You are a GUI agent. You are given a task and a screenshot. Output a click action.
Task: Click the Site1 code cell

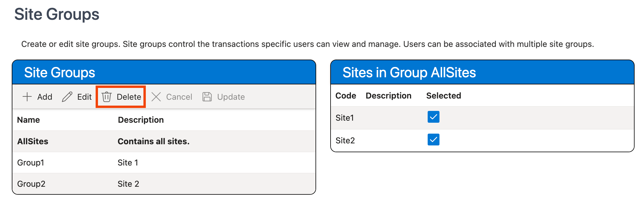point(345,118)
